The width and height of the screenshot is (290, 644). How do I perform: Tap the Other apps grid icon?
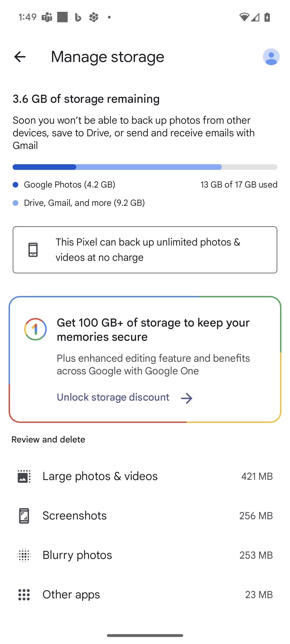coord(24,595)
